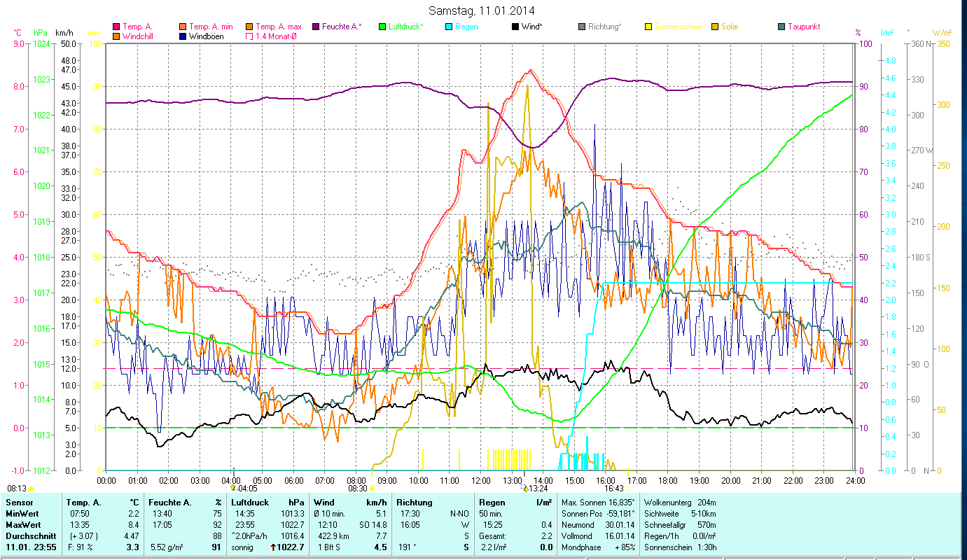This screenshot has width=967, height=560.
Task: Click the Luftdruck column header in table
Action: pyautogui.click(x=249, y=503)
